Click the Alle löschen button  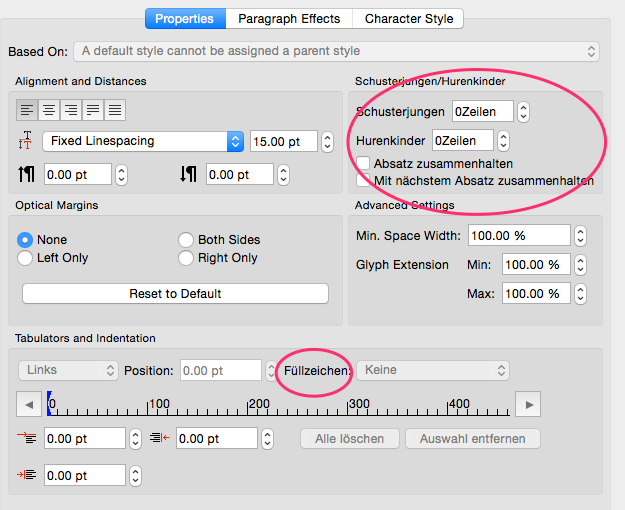[350, 439]
